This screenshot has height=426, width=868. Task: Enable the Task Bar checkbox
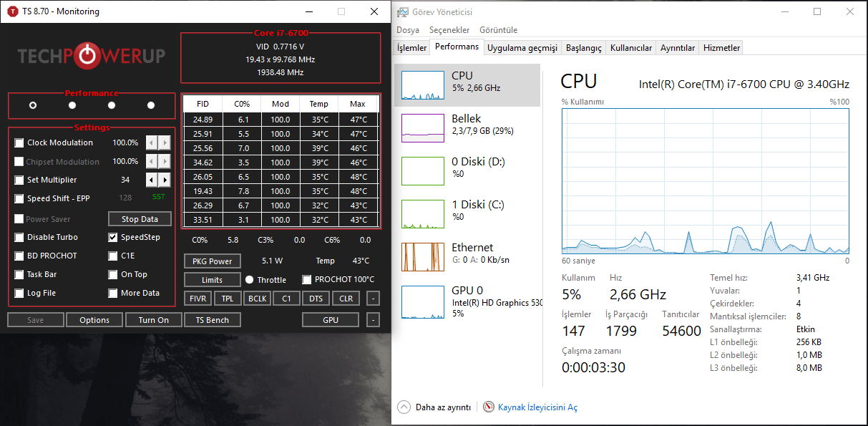coord(19,274)
